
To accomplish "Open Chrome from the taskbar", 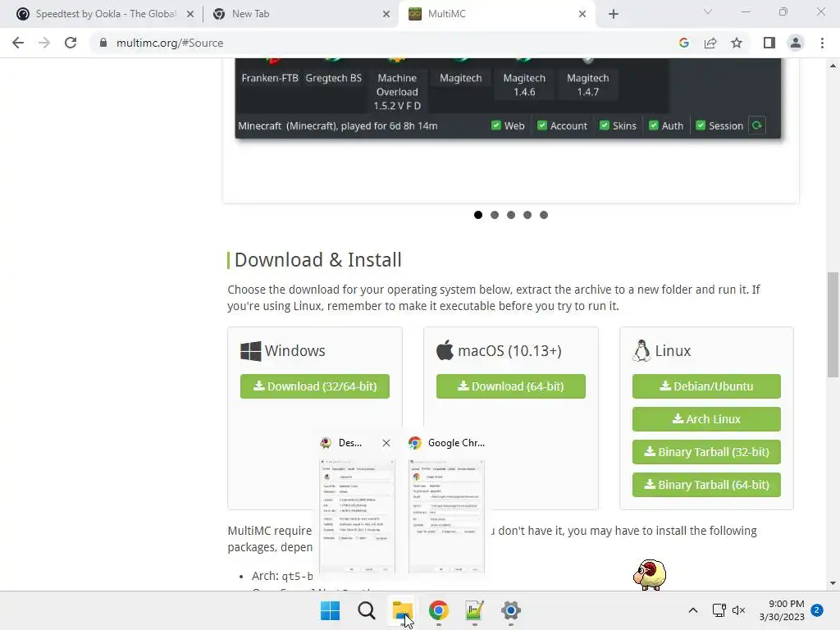I will (439, 610).
